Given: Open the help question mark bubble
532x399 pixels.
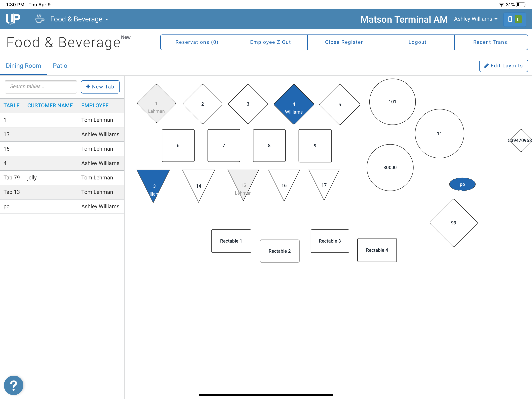Looking at the screenshot, I should [14, 386].
